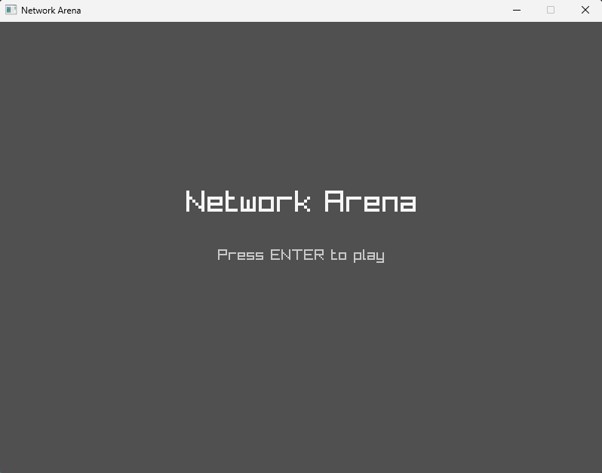This screenshot has height=473, width=602.
Task: Click the "Press ENTER to play" prompt
Action: [x=301, y=255]
